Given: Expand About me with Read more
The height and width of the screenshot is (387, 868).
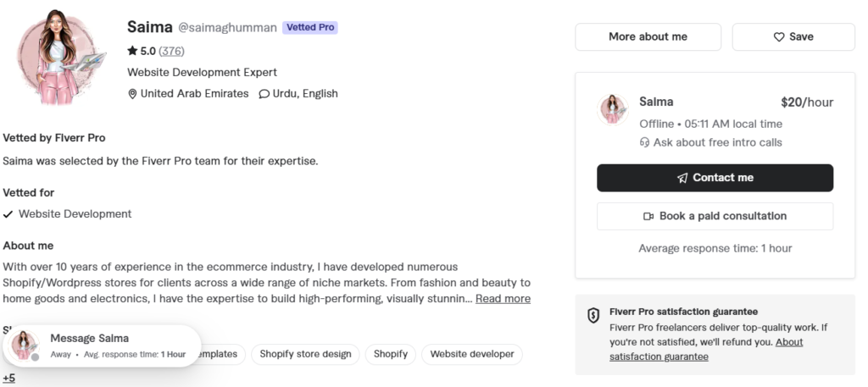Looking at the screenshot, I should 503,299.
